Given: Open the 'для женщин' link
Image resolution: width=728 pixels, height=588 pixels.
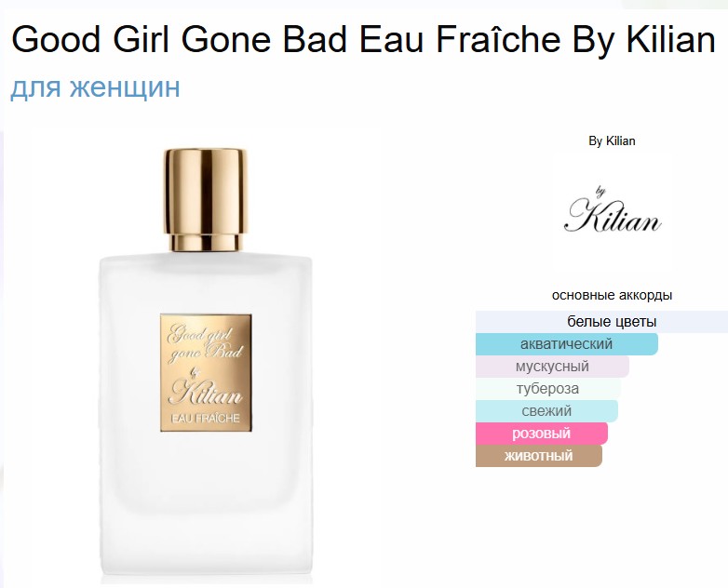Looking at the screenshot, I should coord(95,87).
